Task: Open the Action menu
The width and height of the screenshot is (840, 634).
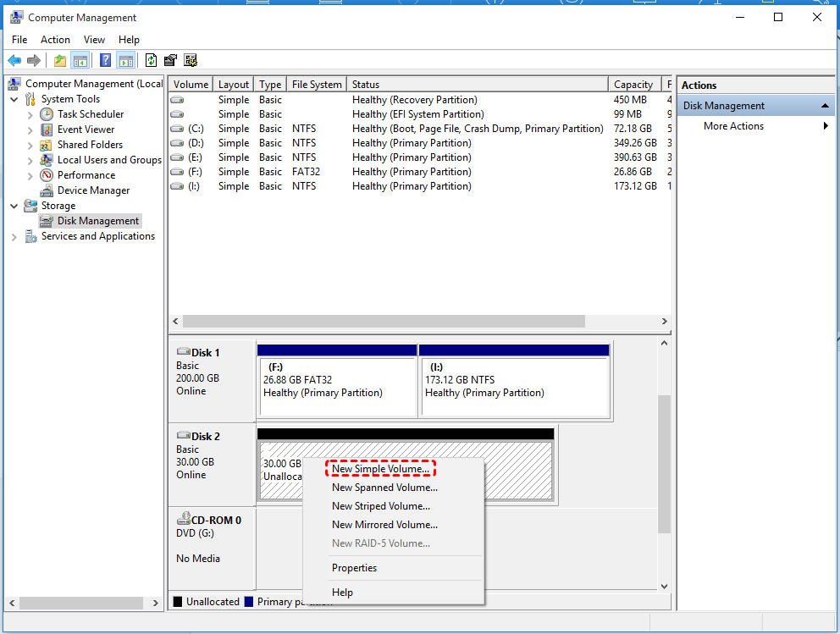Action: (55, 40)
